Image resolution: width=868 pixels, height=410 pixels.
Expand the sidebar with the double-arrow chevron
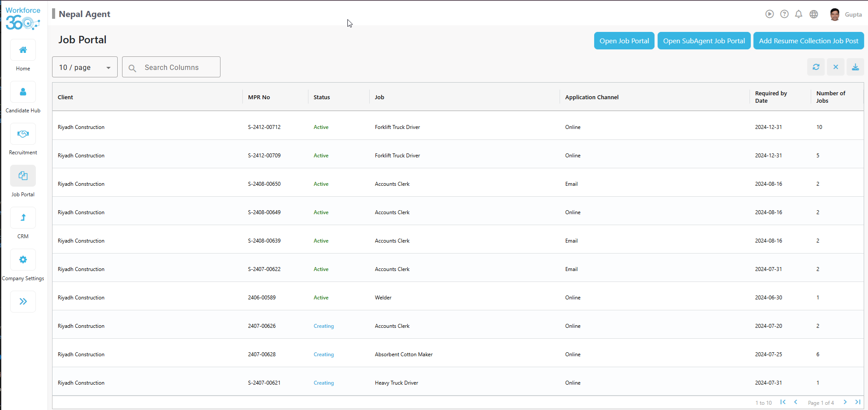[x=23, y=301]
